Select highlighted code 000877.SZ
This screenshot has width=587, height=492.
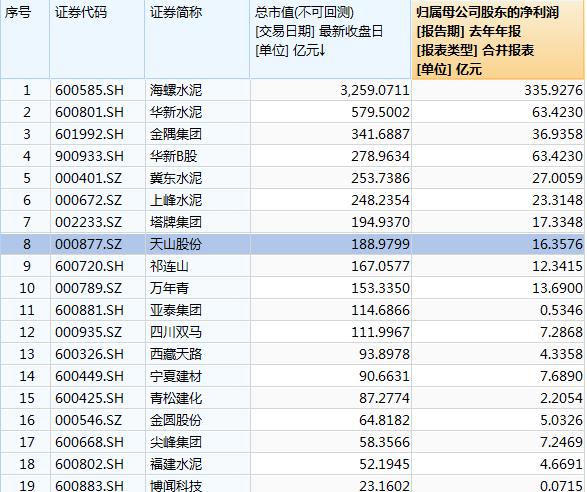[x=89, y=245]
